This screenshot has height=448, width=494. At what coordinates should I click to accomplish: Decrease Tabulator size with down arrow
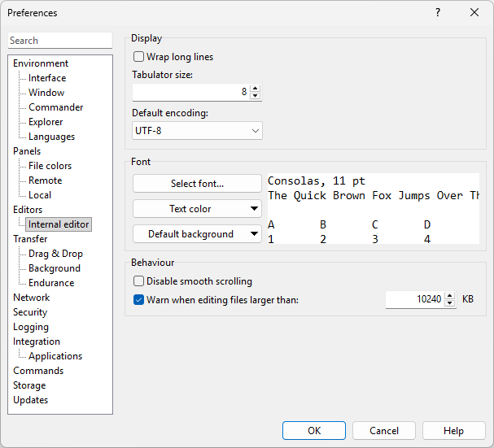click(256, 96)
